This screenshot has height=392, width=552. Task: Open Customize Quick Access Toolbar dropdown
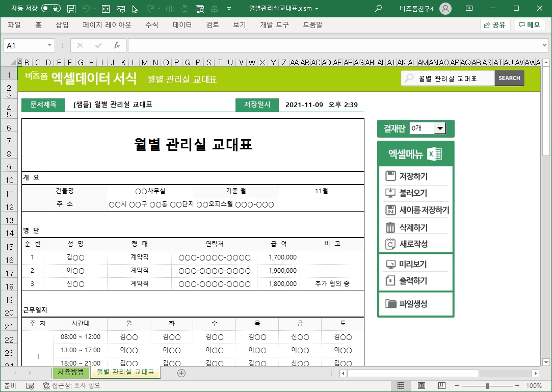coord(228,9)
